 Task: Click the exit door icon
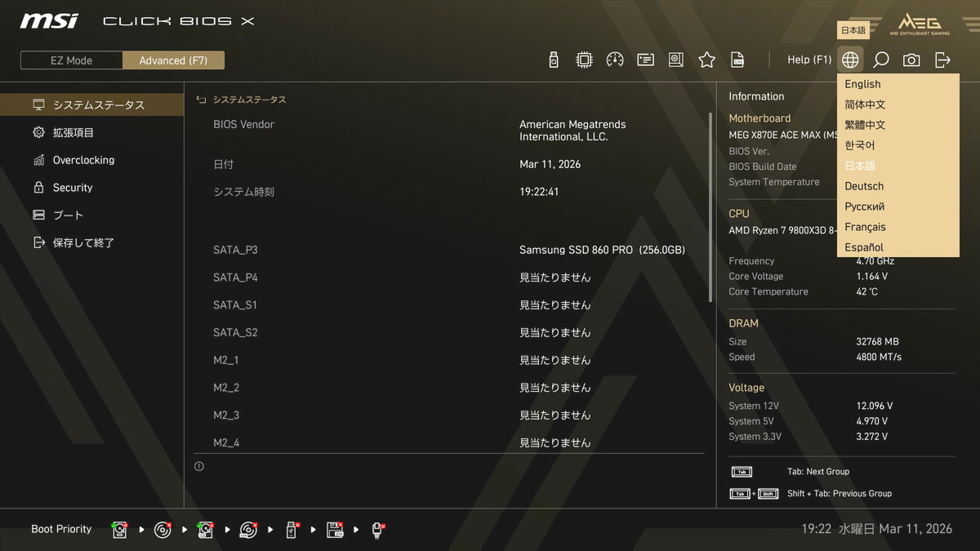click(942, 60)
